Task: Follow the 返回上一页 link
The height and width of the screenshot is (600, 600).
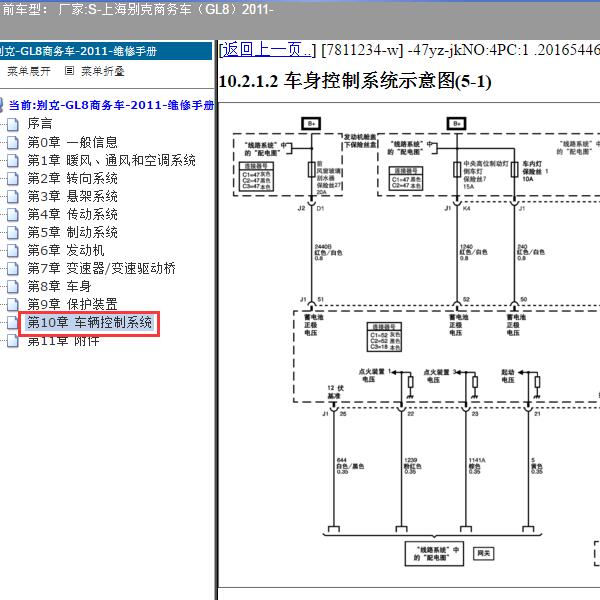Action: click(x=267, y=49)
